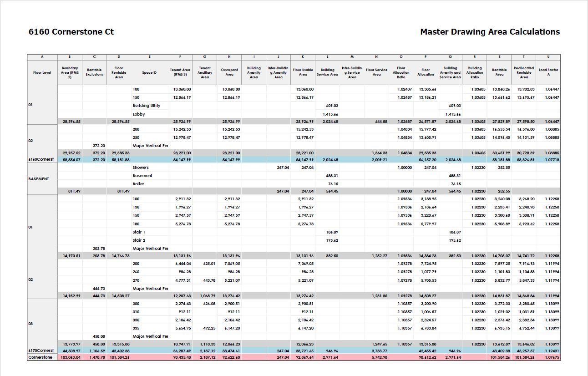Click the "Floor Allocation Ratio" header
The image size is (588, 376).
pyautogui.click(x=401, y=72)
